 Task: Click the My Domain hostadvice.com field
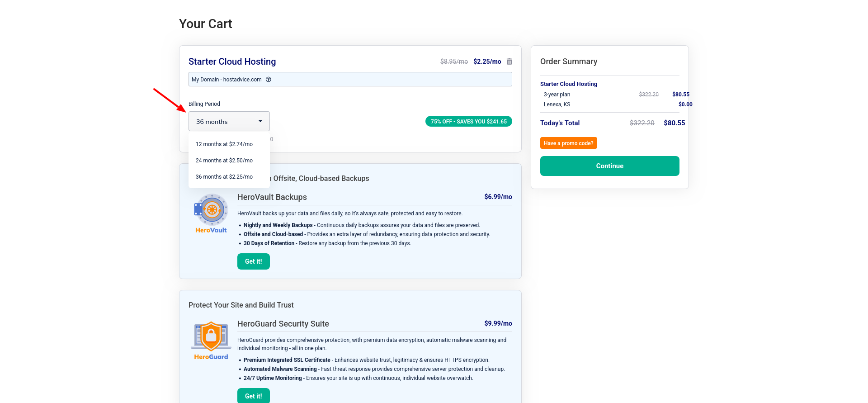point(350,79)
